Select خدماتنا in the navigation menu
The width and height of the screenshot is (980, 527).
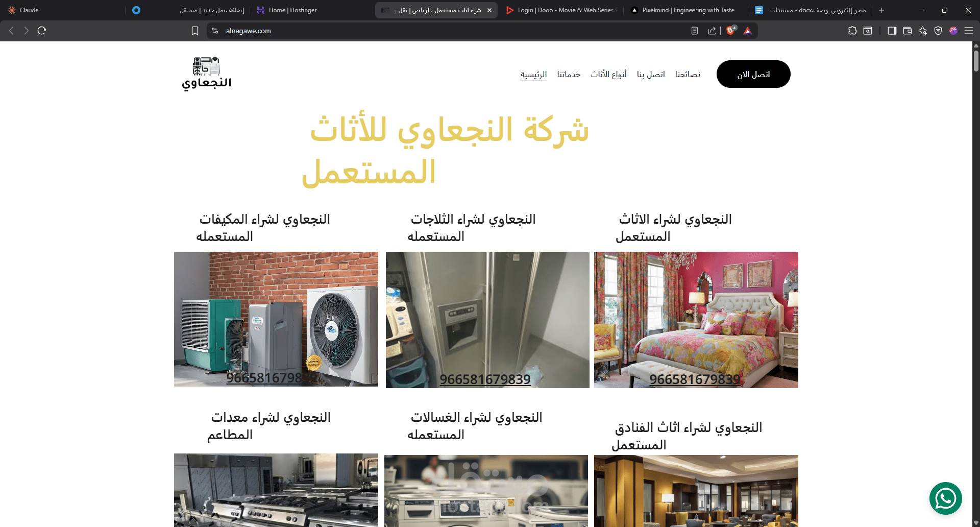(x=568, y=74)
